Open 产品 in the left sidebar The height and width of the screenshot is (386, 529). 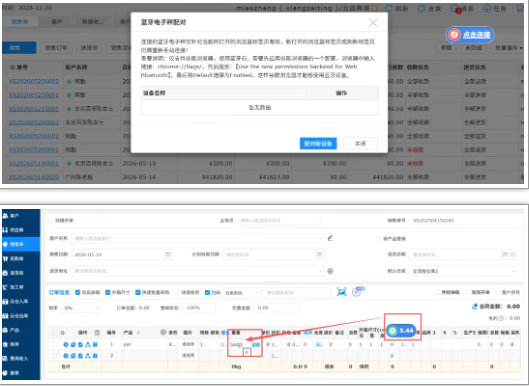point(20,330)
